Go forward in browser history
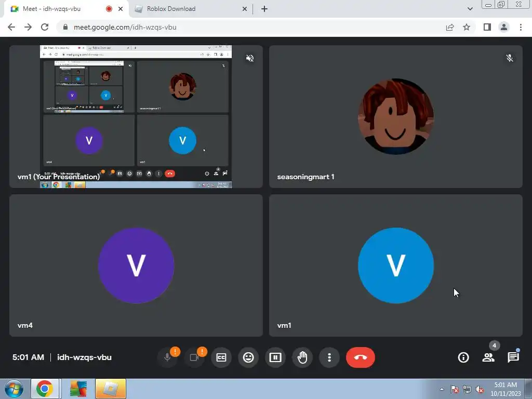The height and width of the screenshot is (399, 532). [x=28, y=27]
